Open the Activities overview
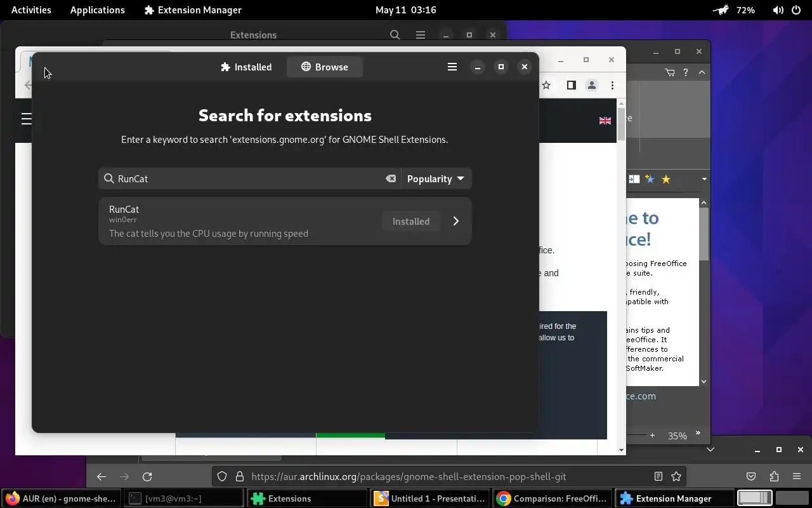The height and width of the screenshot is (508, 812). pyautogui.click(x=31, y=10)
